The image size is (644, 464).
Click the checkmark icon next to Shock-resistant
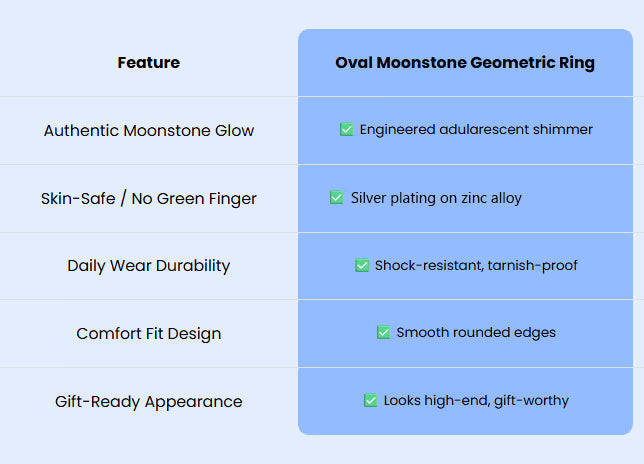pyautogui.click(x=362, y=265)
